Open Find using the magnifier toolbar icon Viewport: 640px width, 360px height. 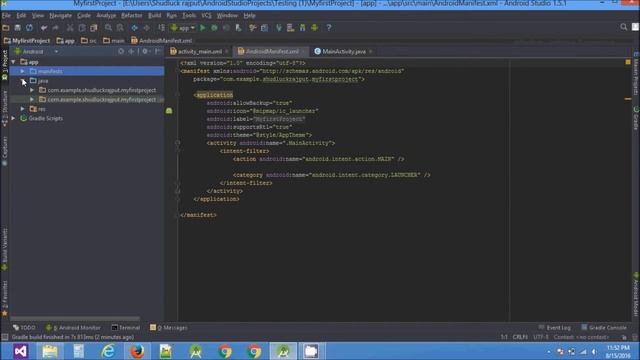pyautogui.click(x=108, y=28)
